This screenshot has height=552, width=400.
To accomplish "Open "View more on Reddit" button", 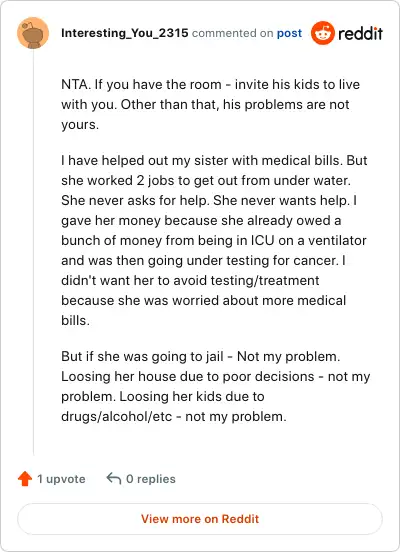I will [x=200, y=519].
